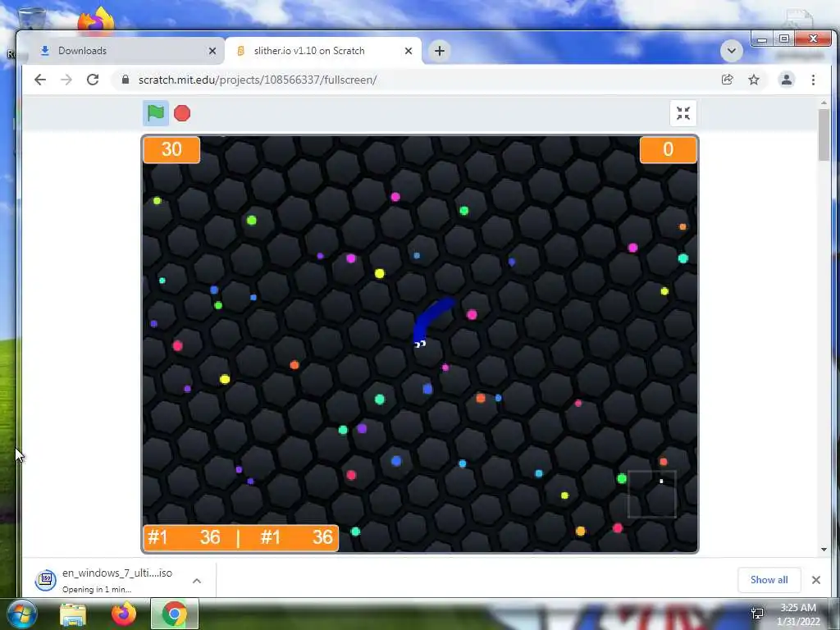Share this page via share icon
Screen dimensions: 840x630
tap(727, 80)
